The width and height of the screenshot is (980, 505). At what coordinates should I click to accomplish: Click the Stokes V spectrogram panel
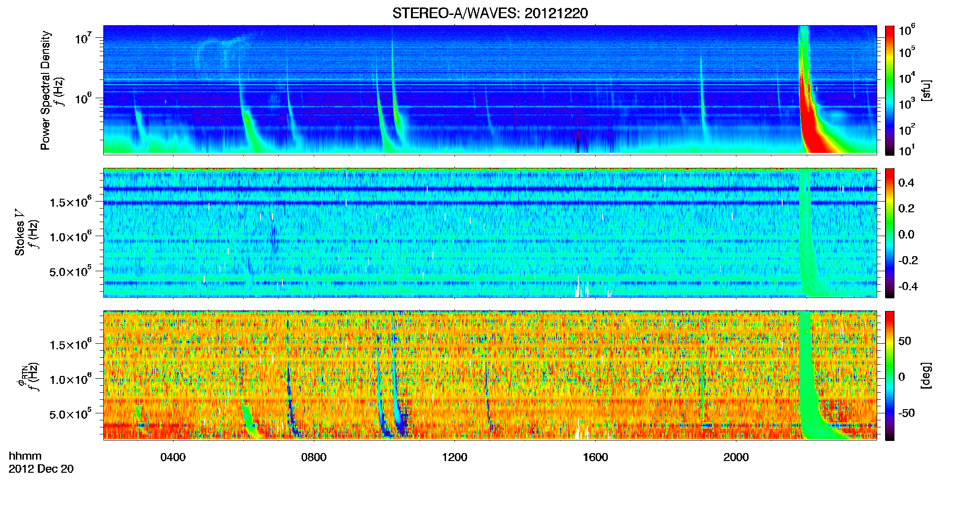click(490, 233)
